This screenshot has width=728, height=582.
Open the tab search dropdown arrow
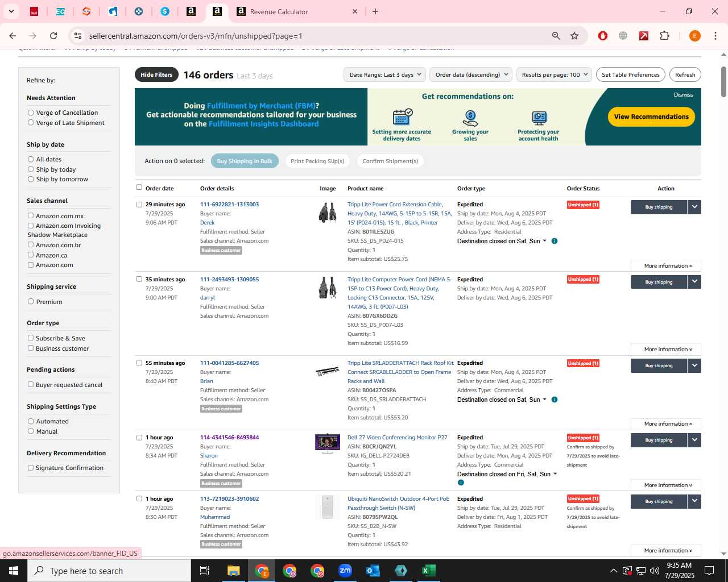(11, 11)
